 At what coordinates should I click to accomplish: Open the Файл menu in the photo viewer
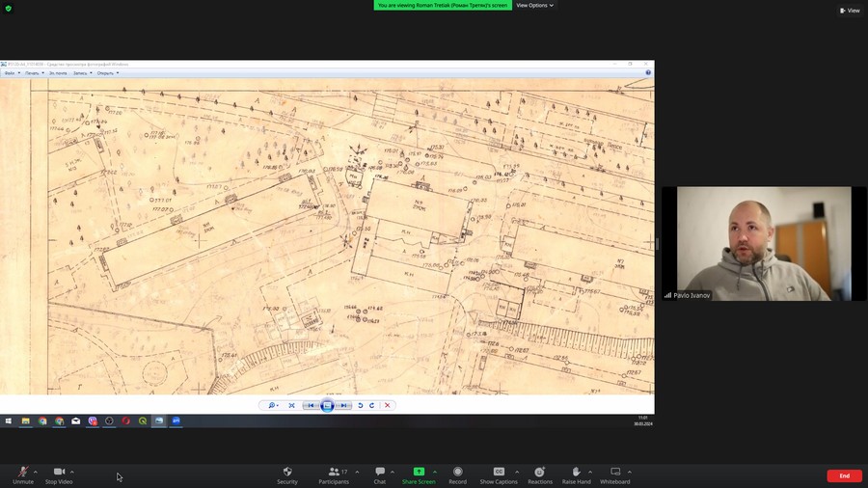pyautogui.click(x=13, y=73)
